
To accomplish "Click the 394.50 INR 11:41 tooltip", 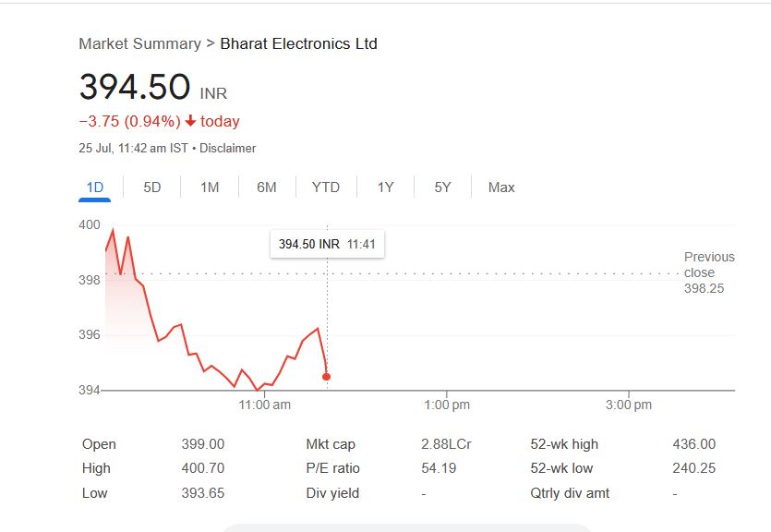I will coord(327,244).
